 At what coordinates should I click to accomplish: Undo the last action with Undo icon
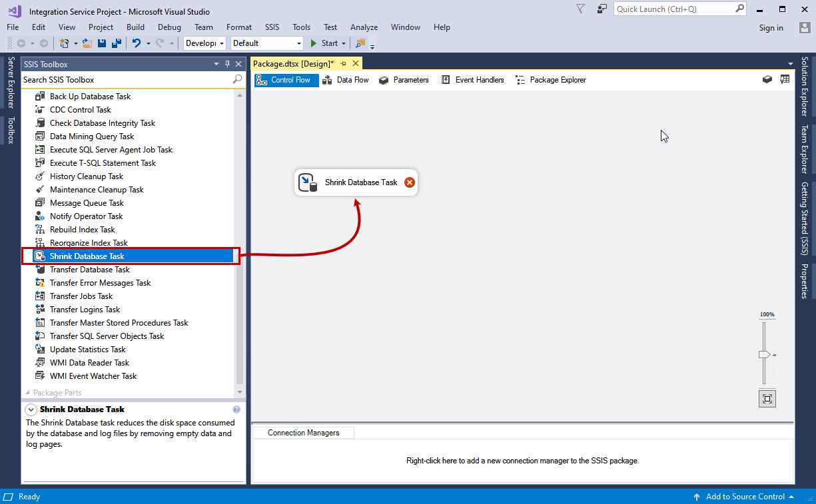click(136, 43)
